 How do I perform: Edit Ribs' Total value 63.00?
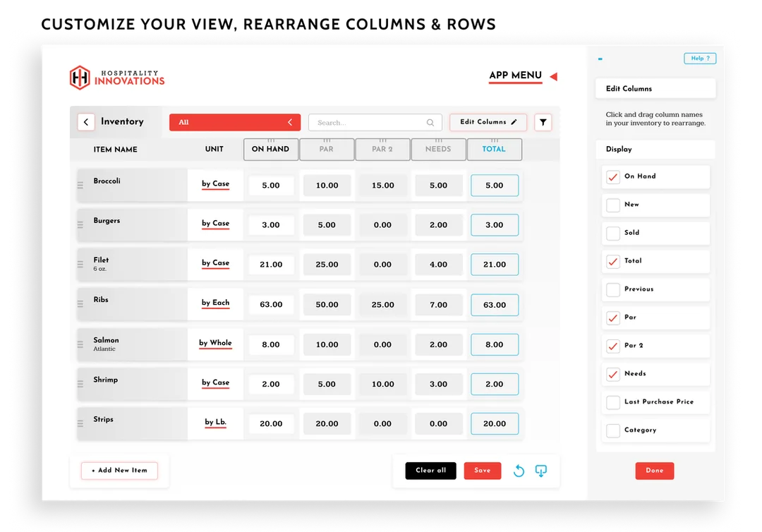[x=495, y=305]
